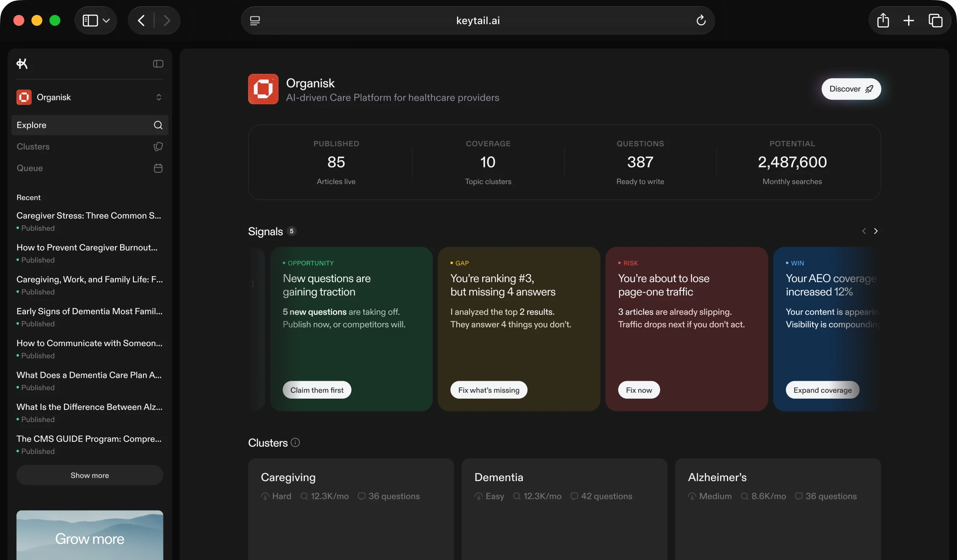The height and width of the screenshot is (560, 957).
Task: Click the questions icon on Alzheimer's card
Action: click(798, 496)
